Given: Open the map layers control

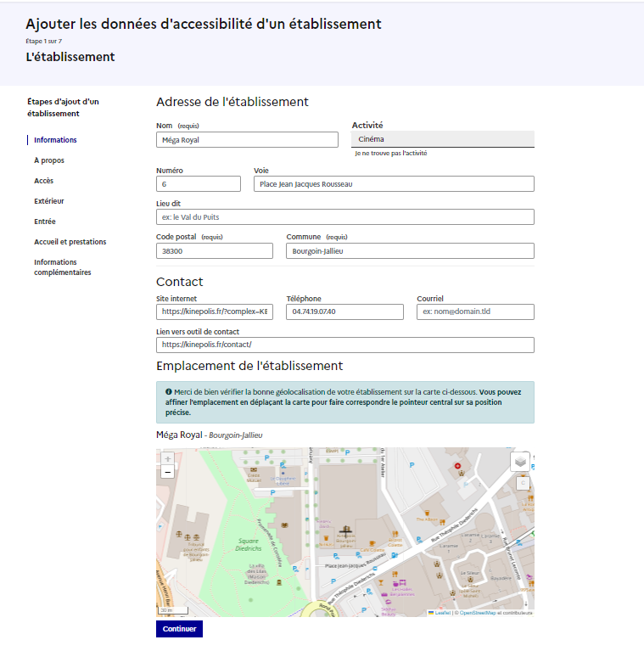Looking at the screenshot, I should (519, 462).
